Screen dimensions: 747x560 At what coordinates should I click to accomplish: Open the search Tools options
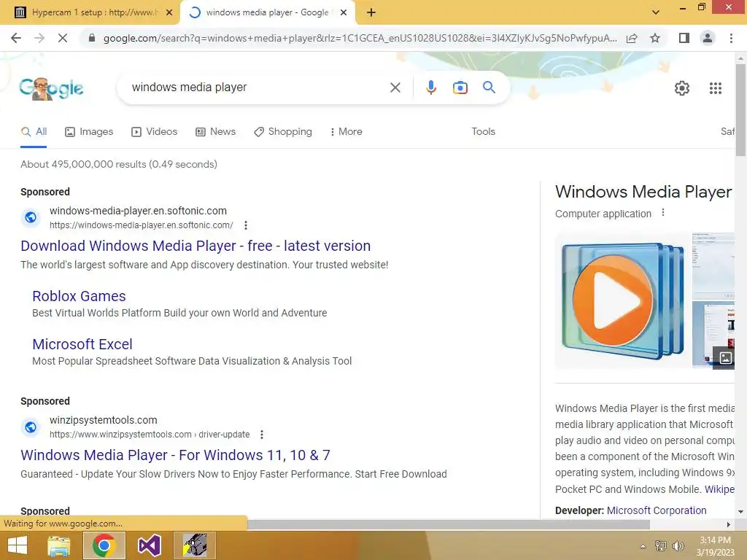point(483,132)
